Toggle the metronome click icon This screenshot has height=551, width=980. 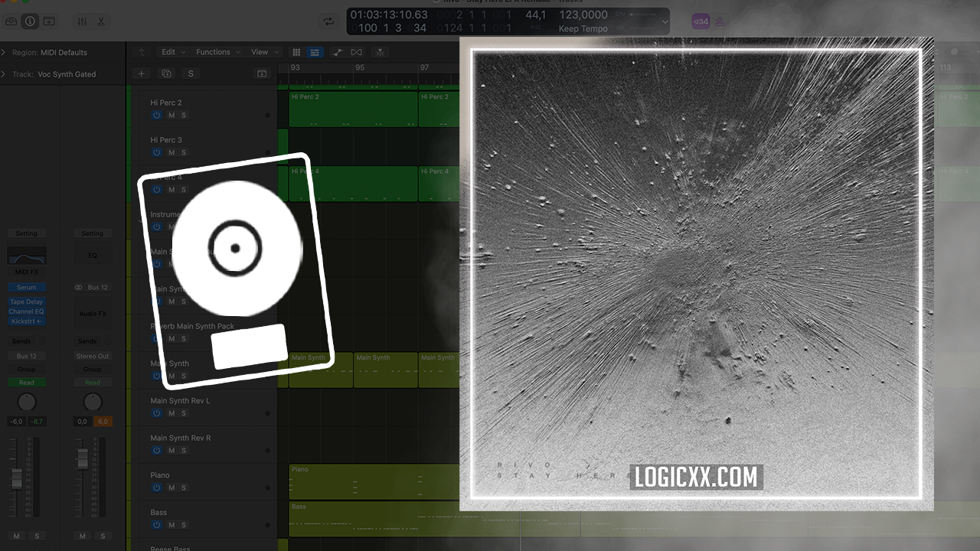coord(720,21)
